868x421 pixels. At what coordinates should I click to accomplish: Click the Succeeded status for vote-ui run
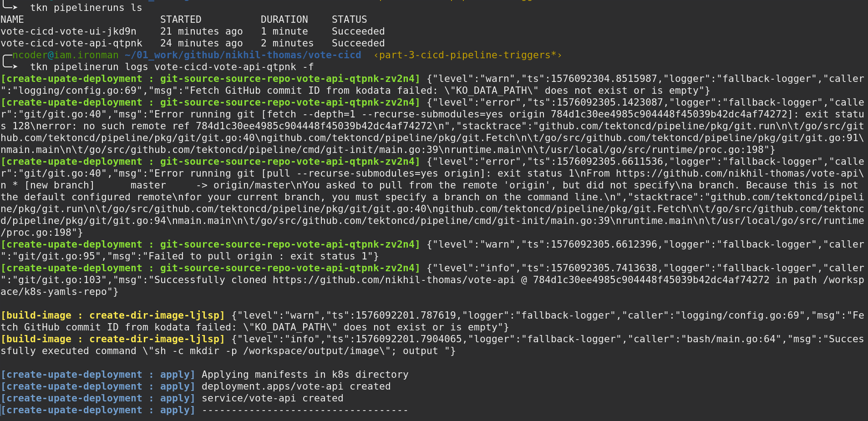click(358, 31)
